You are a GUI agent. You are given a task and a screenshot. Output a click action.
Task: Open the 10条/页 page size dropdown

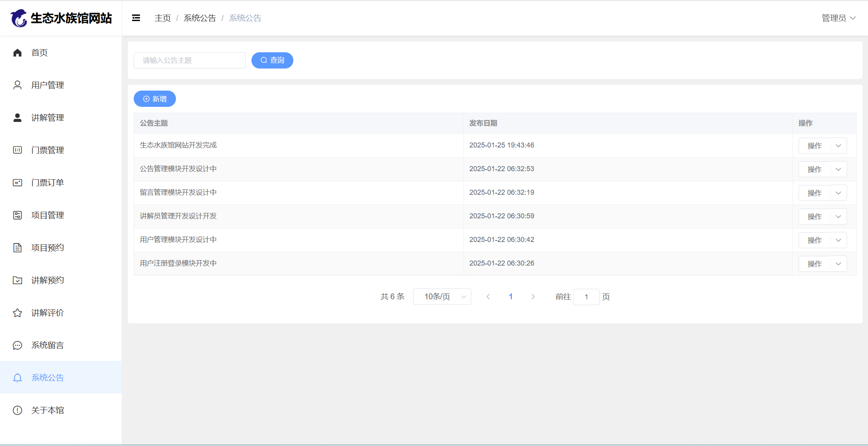click(442, 297)
